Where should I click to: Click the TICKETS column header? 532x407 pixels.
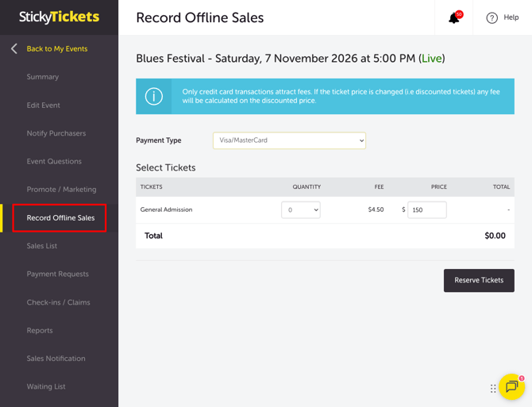point(152,187)
